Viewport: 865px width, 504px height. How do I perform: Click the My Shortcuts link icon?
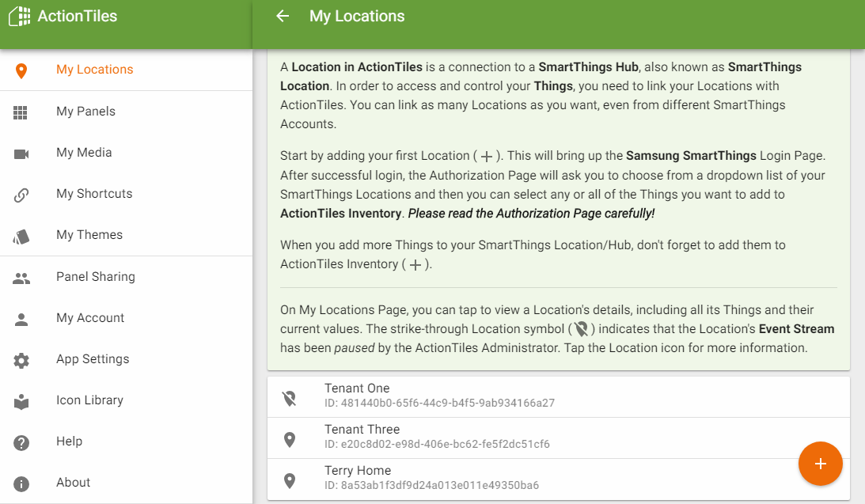click(x=21, y=195)
